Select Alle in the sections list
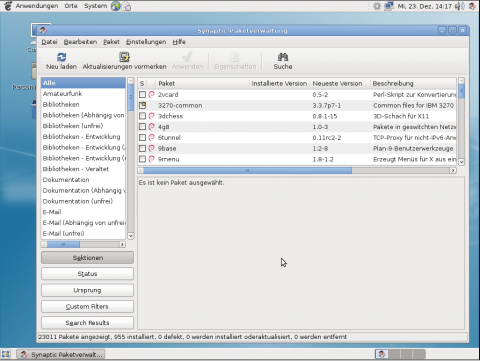Screen dimensions: 480x361 coord(83,83)
